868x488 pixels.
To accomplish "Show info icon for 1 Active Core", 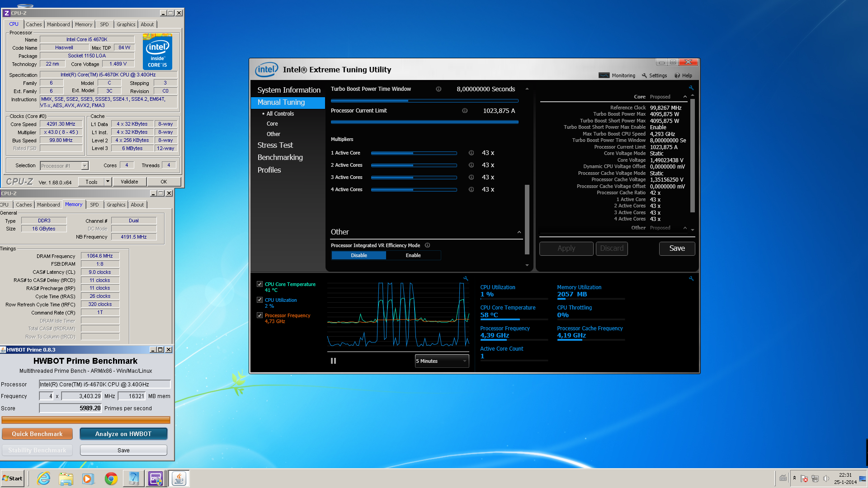I will (471, 153).
